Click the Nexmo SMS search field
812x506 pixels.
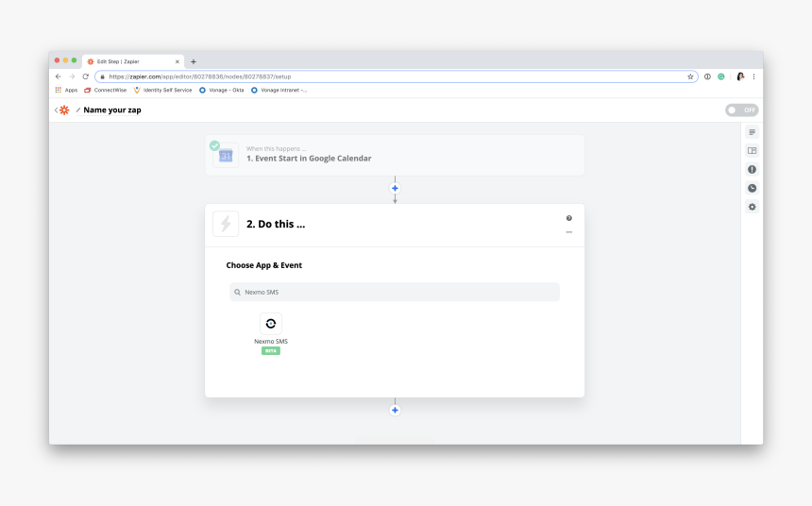395,292
